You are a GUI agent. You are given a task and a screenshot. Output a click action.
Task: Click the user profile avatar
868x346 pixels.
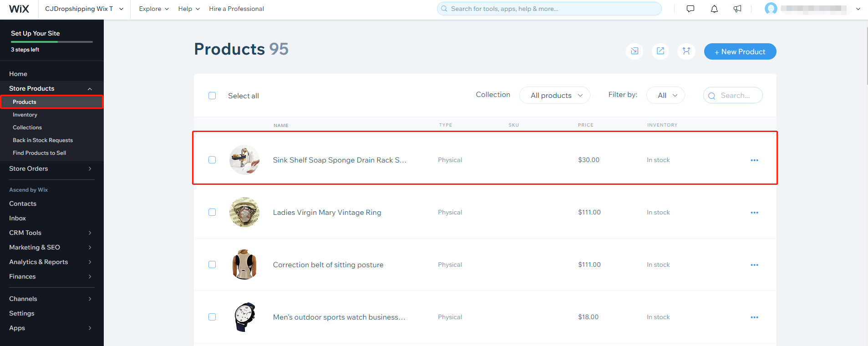click(771, 9)
